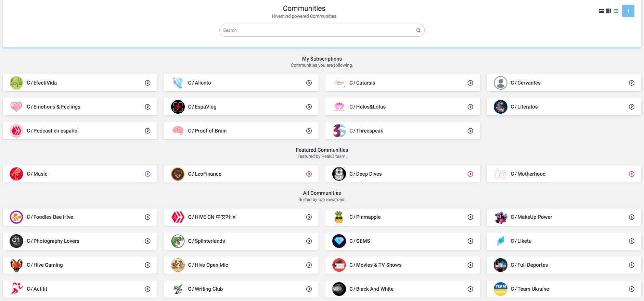This screenshot has height=301, width=644.
Task: Open arrow icon for C/Motherhood
Action: coord(632,174)
